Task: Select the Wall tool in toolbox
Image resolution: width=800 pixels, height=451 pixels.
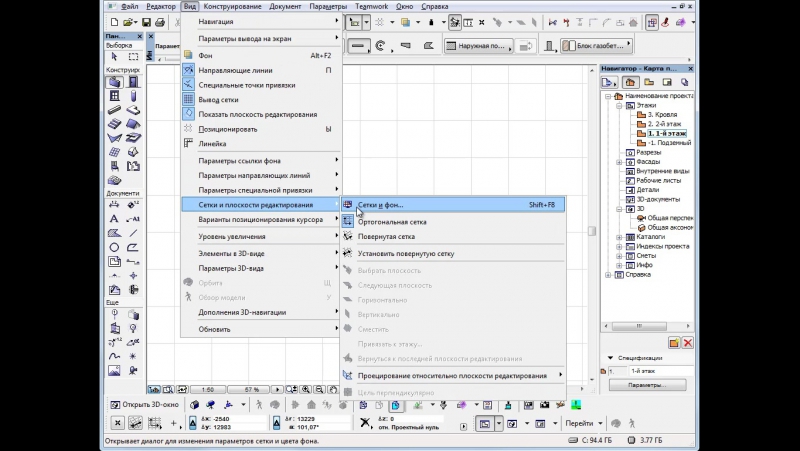Action: pyautogui.click(x=114, y=82)
